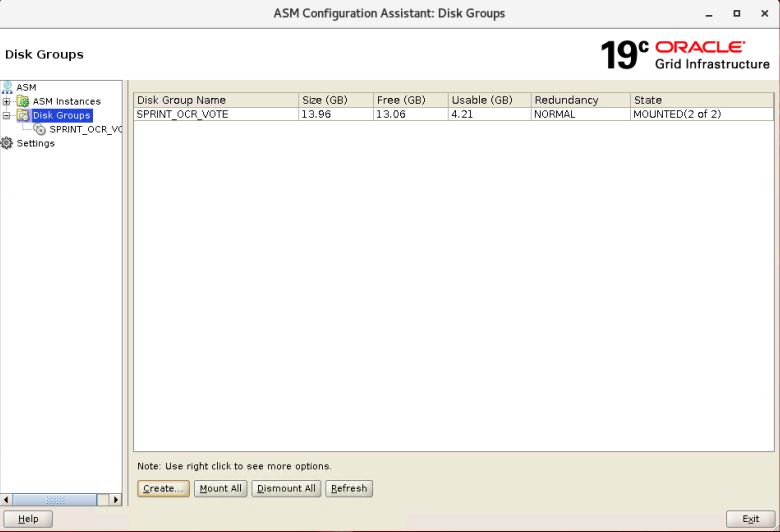The height and width of the screenshot is (532, 780).
Task: Open Help
Action: click(x=28, y=519)
